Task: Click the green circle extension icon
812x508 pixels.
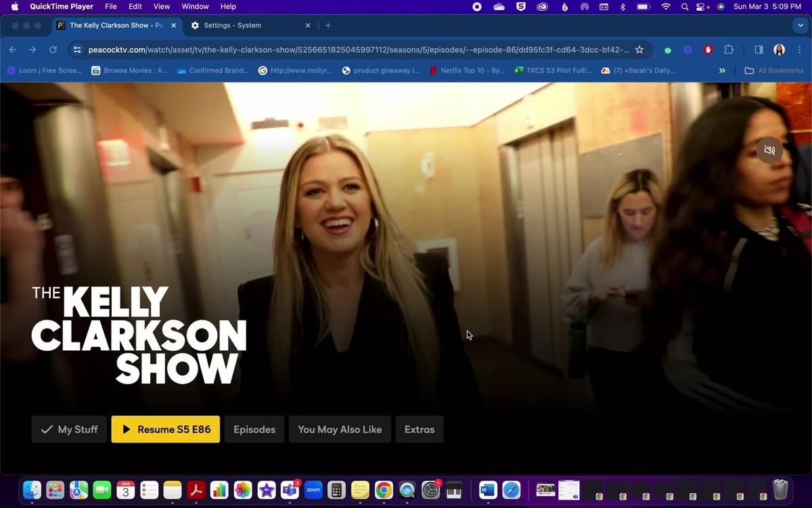Action: (668, 50)
